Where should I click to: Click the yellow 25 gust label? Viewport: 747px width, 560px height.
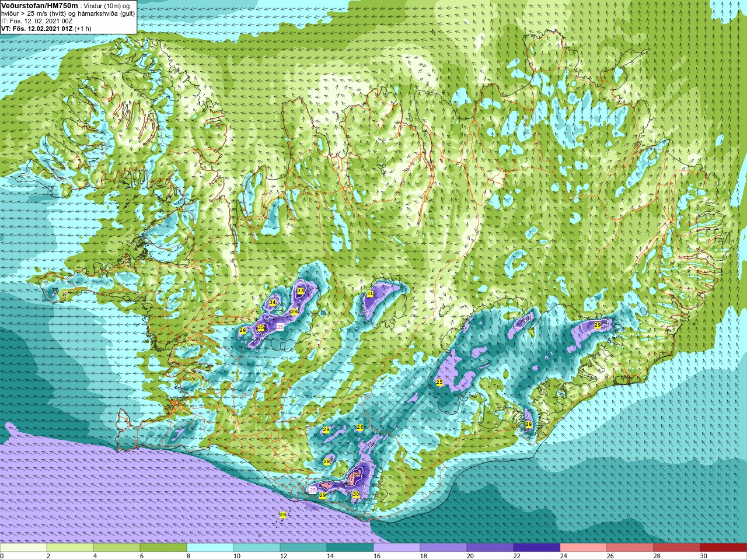439,382
